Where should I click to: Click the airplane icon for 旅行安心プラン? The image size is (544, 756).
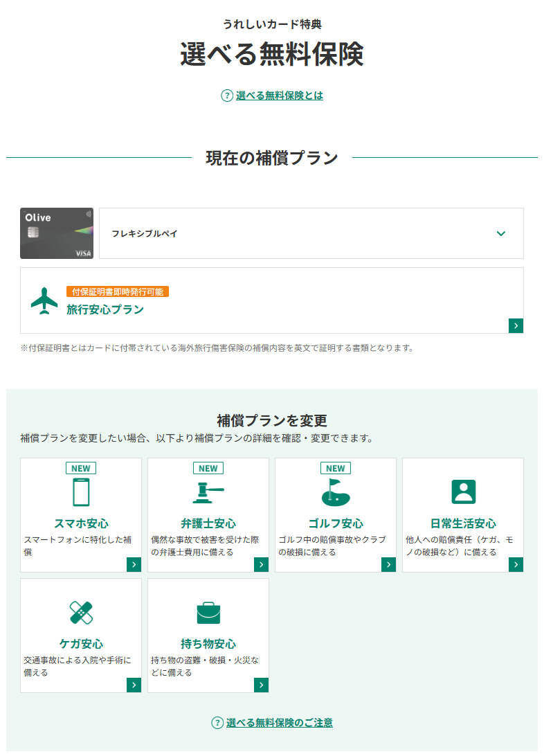[x=45, y=300]
